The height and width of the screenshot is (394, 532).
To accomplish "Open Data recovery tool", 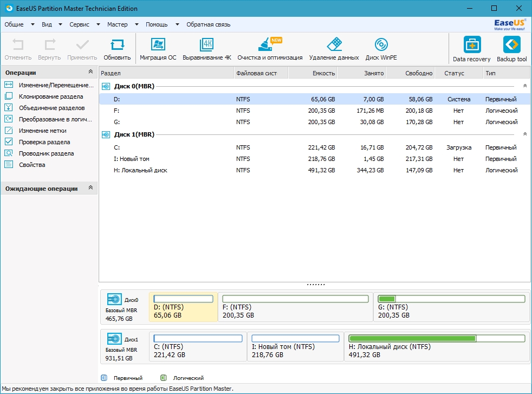I will (471, 49).
